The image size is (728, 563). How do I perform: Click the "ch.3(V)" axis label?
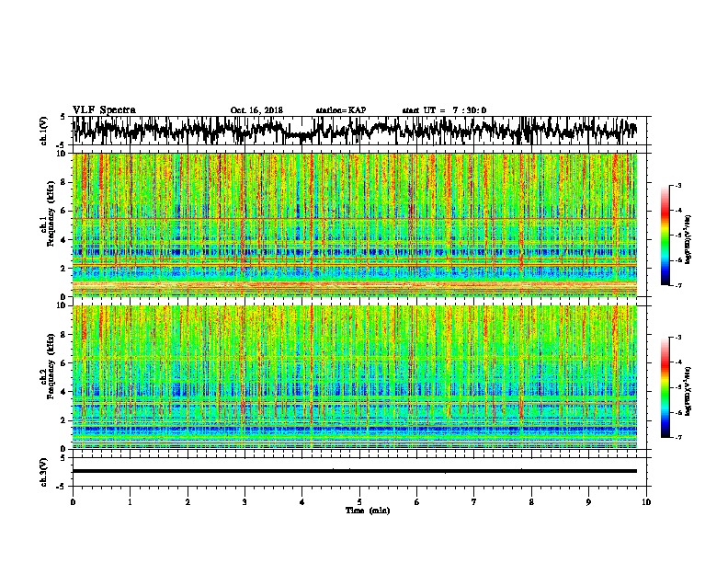coord(44,472)
